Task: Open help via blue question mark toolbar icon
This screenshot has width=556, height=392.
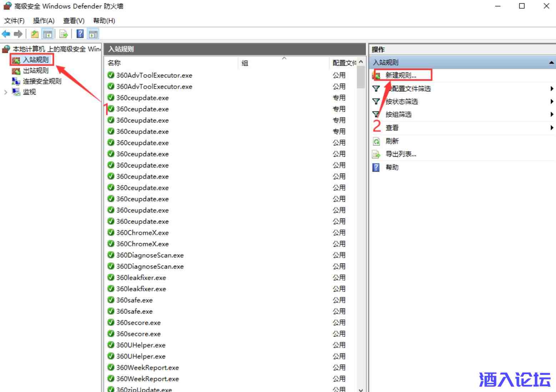Action: 80,34
